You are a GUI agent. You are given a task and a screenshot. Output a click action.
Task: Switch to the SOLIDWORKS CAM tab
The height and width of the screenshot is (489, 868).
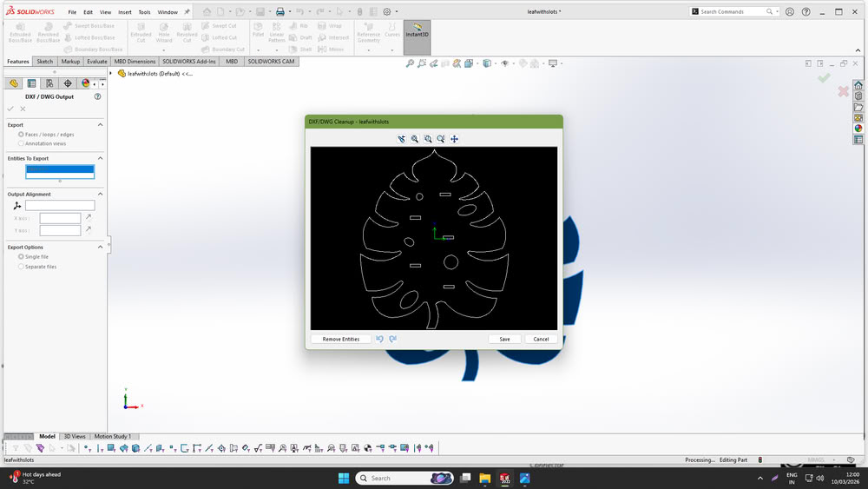[271, 62]
